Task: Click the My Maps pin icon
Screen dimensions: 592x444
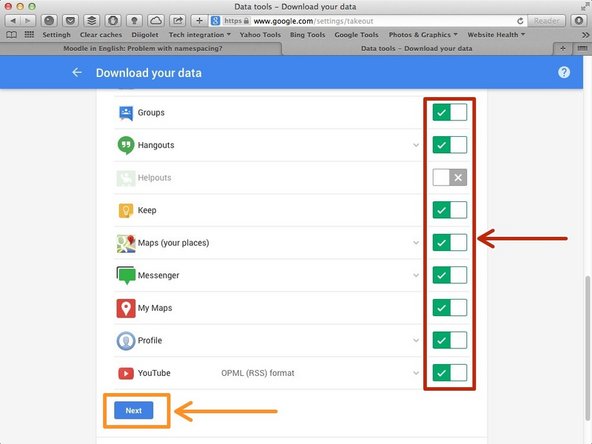Action: click(126, 308)
